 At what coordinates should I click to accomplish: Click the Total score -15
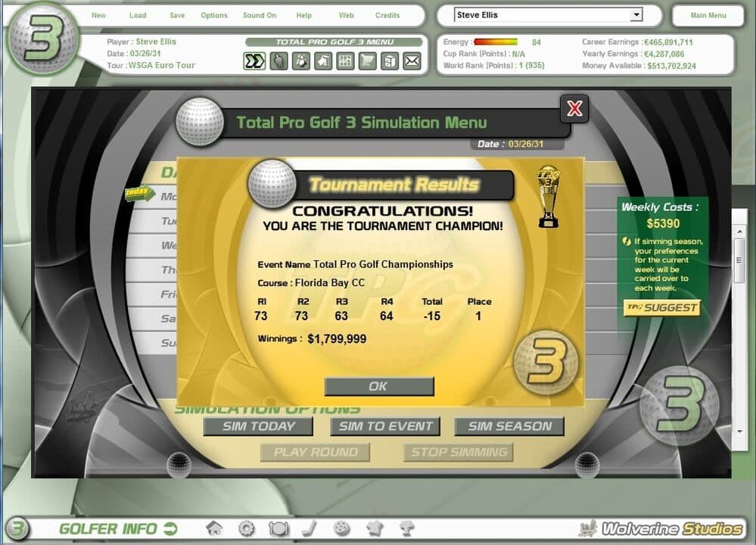431,316
